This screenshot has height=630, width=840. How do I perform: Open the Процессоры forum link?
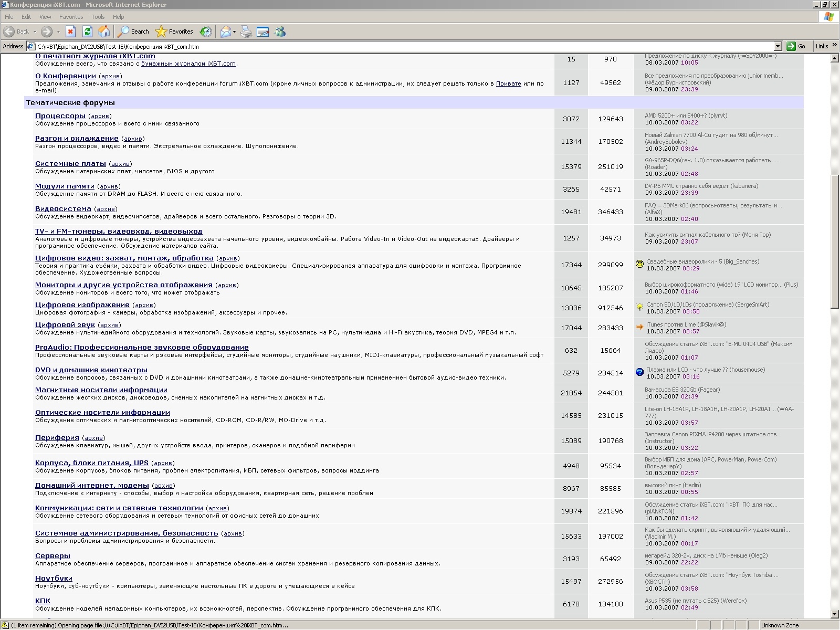click(60, 116)
